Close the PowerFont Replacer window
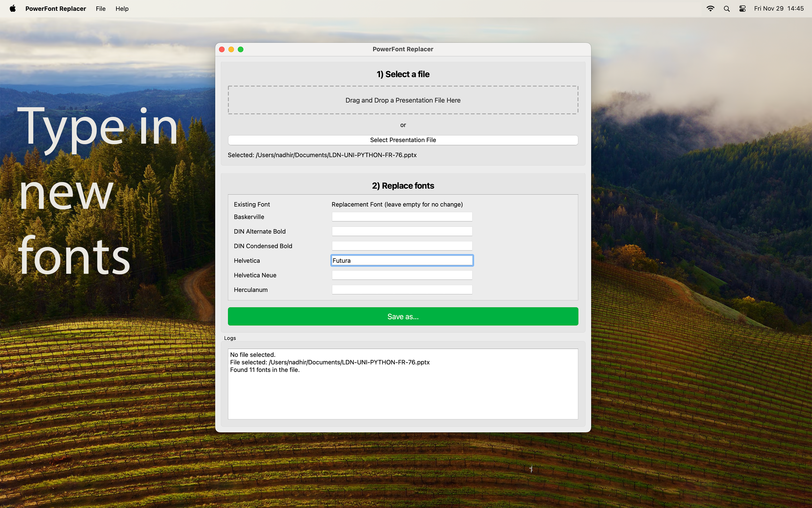Viewport: 812px width, 508px height. tap(222, 49)
